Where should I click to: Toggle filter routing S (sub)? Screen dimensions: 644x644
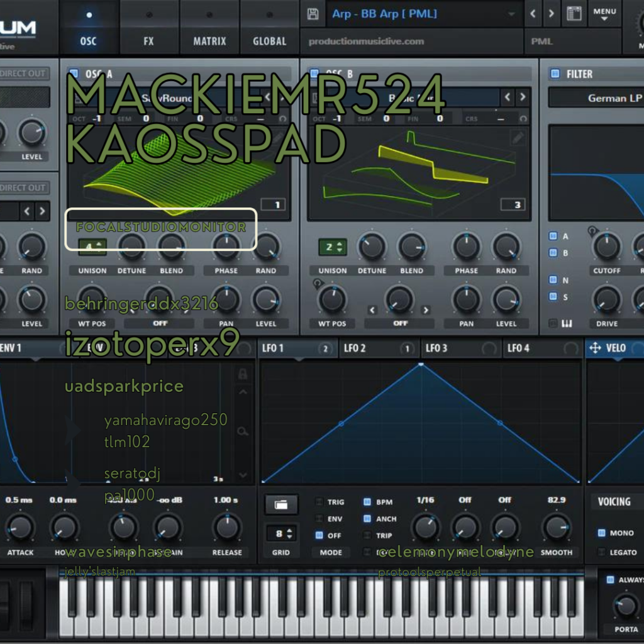pos(553,297)
